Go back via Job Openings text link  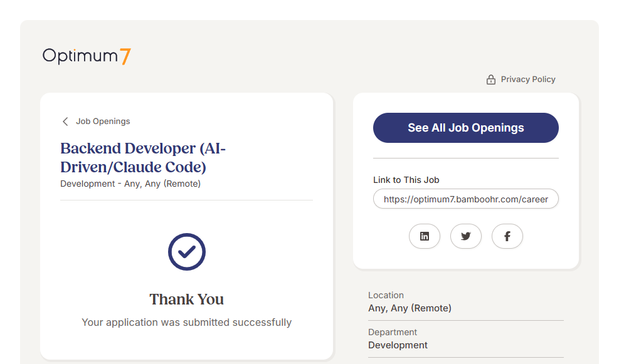[103, 122]
